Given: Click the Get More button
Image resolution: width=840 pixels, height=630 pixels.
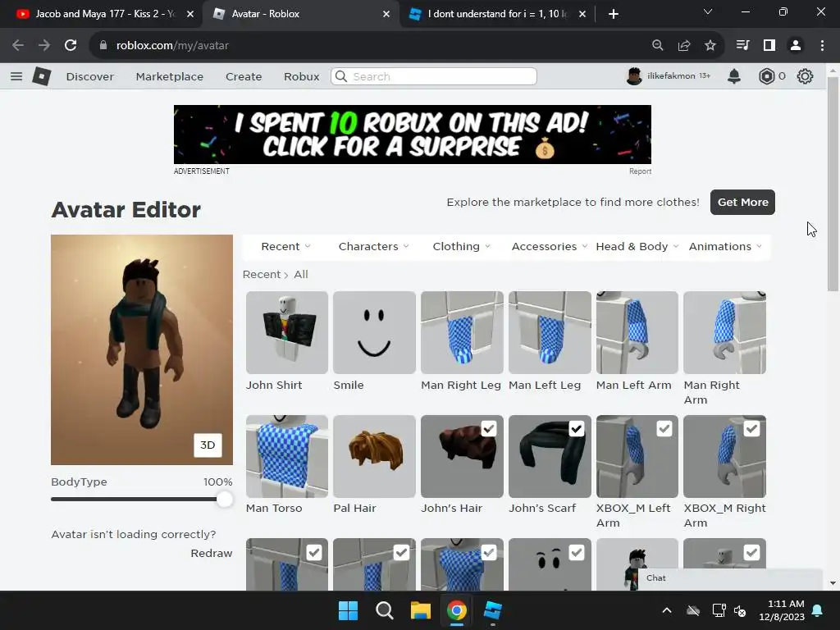Looking at the screenshot, I should click(742, 202).
